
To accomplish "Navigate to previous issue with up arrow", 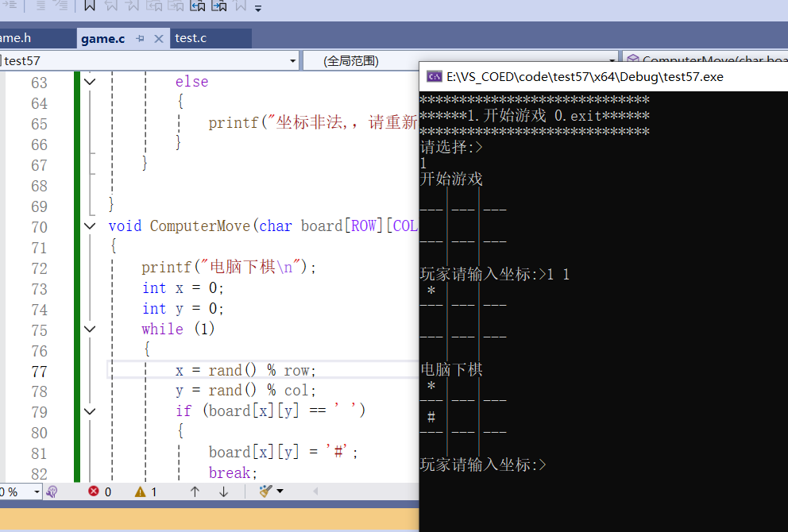I will (195, 492).
